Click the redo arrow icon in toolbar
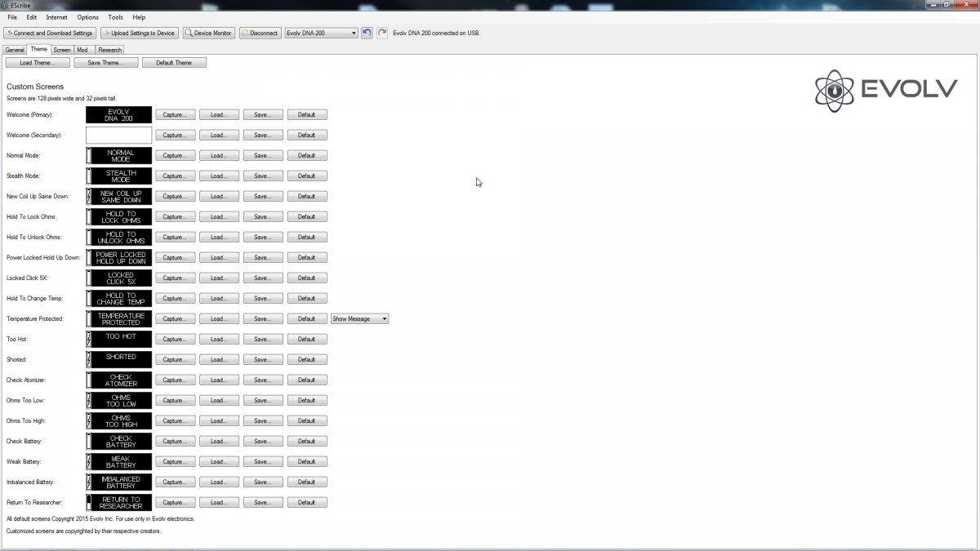The width and height of the screenshot is (980, 551). 382,33
